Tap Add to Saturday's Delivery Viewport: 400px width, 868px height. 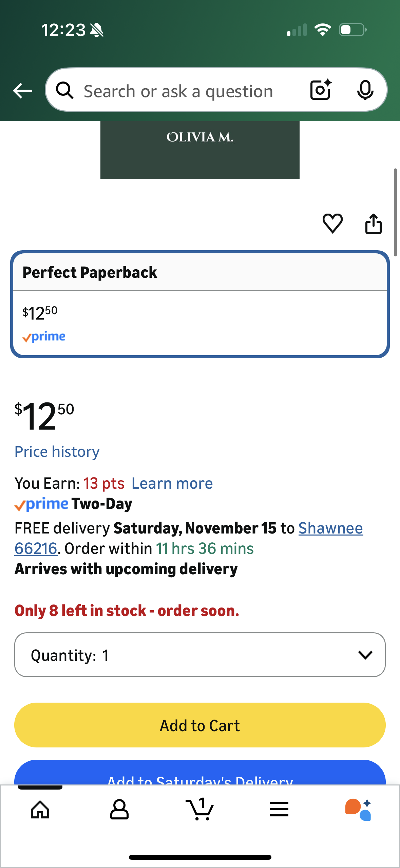tap(200, 776)
